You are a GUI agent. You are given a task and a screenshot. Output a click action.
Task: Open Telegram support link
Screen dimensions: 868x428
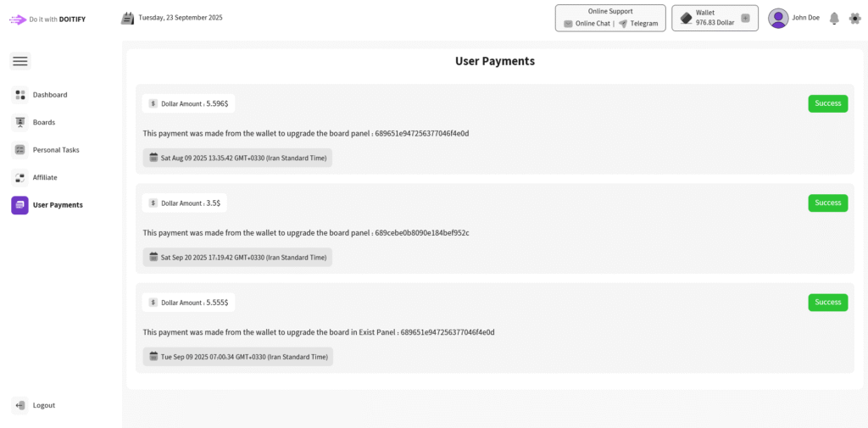coord(638,24)
